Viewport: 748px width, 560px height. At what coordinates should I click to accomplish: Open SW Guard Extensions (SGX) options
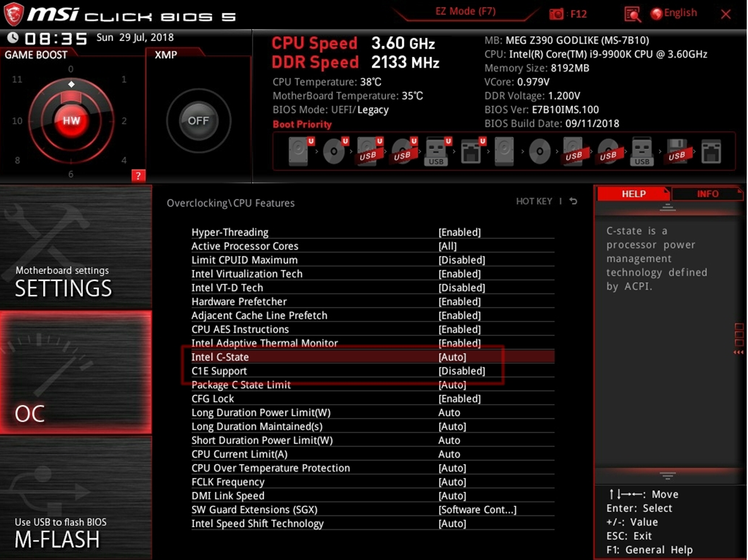(x=373, y=509)
